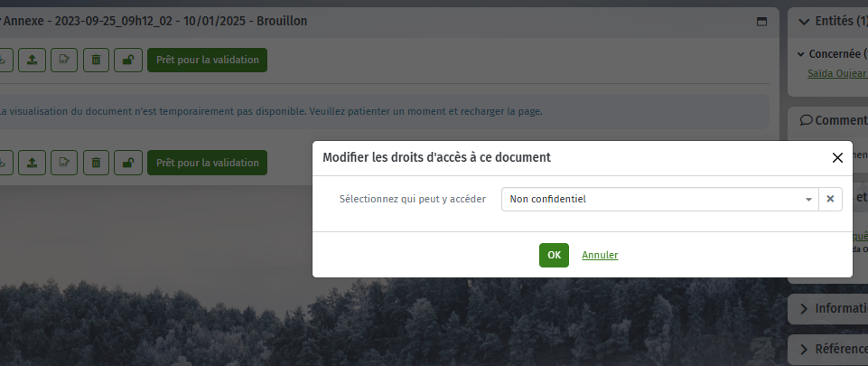Expand the Références panel
Image resolution: width=868 pixels, height=366 pixels.
click(827, 349)
